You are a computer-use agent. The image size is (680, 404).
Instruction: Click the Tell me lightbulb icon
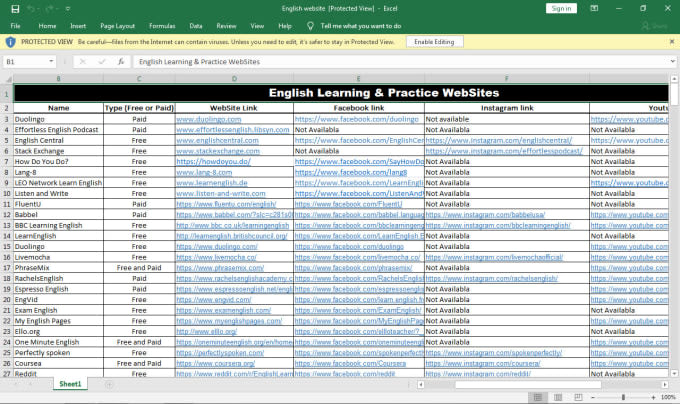pos(311,26)
